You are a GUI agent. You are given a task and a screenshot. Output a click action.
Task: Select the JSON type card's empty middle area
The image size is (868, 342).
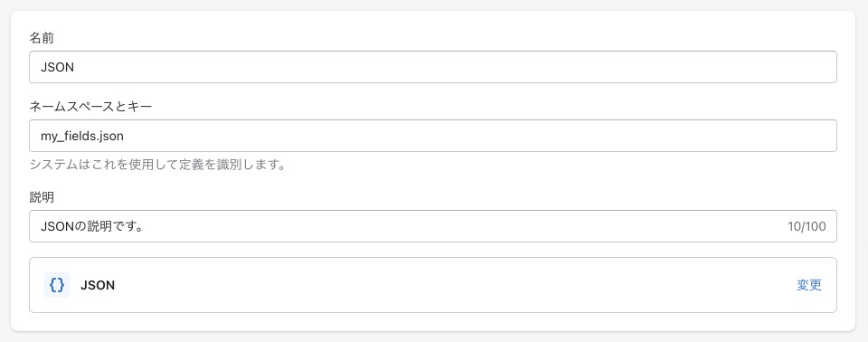coord(454,285)
